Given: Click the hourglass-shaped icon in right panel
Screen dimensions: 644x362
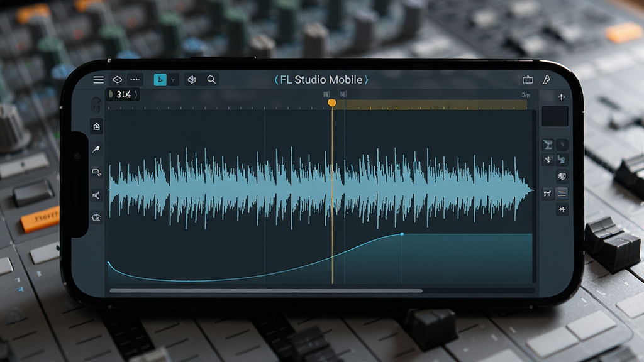Looking at the screenshot, I should [548, 145].
